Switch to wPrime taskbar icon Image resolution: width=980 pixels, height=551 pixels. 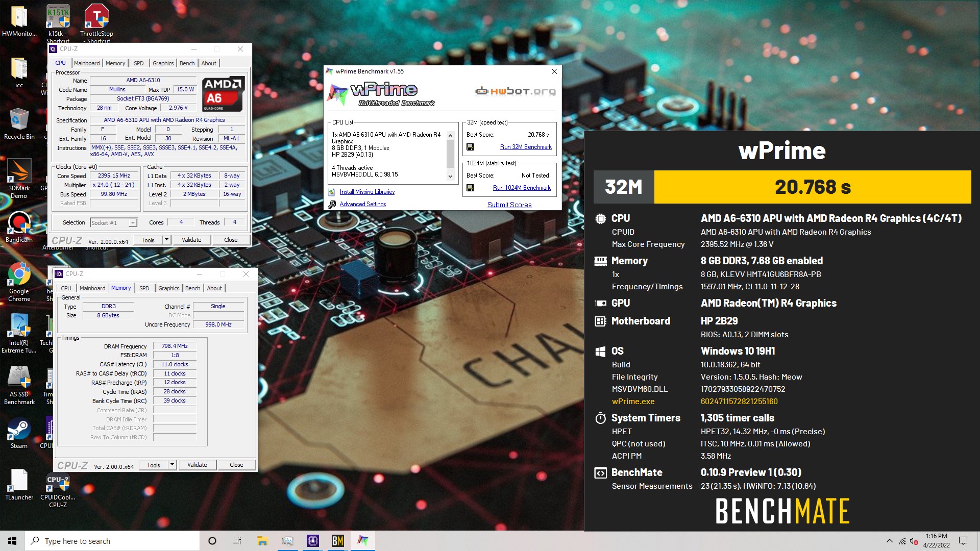(x=362, y=541)
